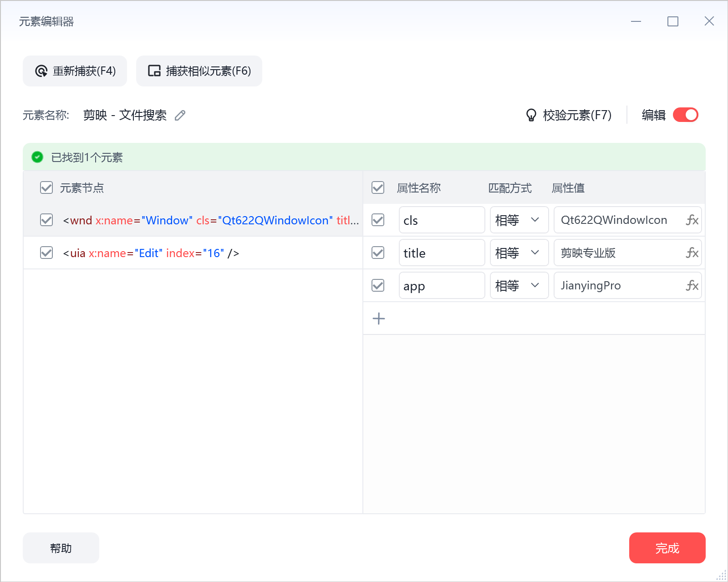Uncheck the title attribute checkbox
This screenshot has height=582, width=728.
coord(378,253)
